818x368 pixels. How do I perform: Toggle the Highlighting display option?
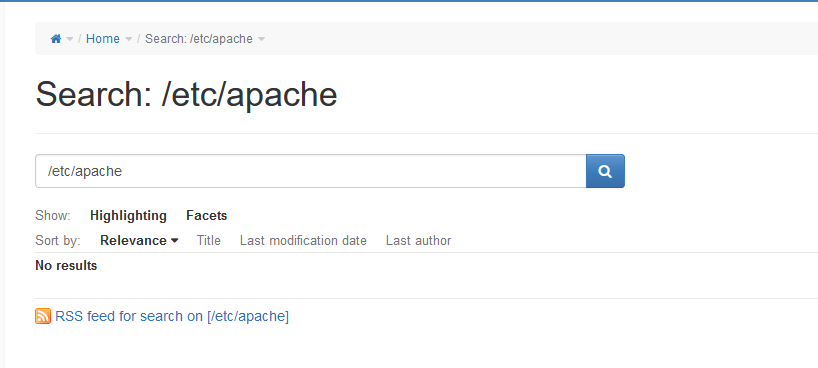(x=128, y=216)
